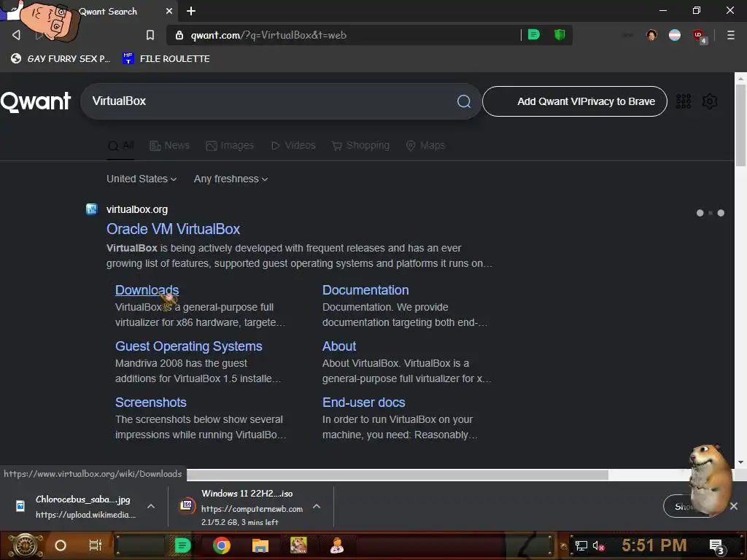Screen dimensions: 747x560
Task: Open the Start menu steampunk button
Action: pos(26,545)
